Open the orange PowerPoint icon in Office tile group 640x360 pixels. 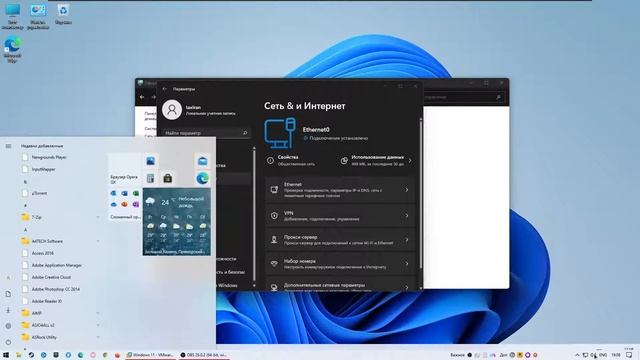(124, 204)
